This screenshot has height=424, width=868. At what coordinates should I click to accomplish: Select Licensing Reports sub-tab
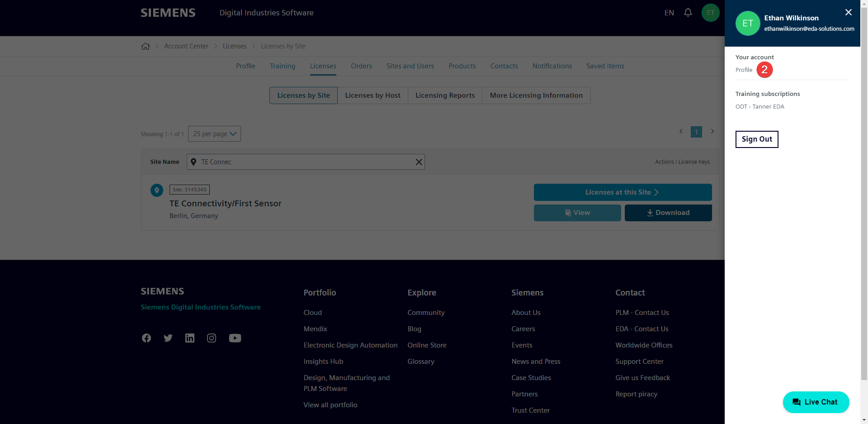pos(445,95)
